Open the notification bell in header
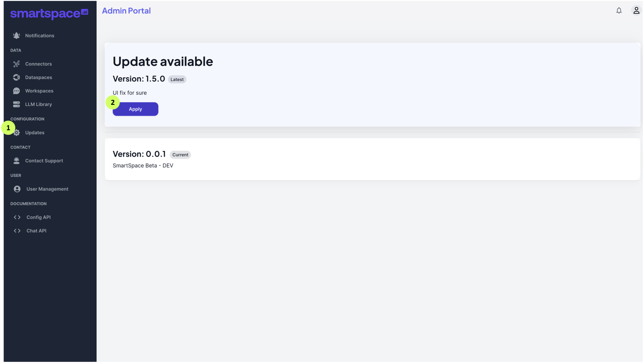 point(619,11)
